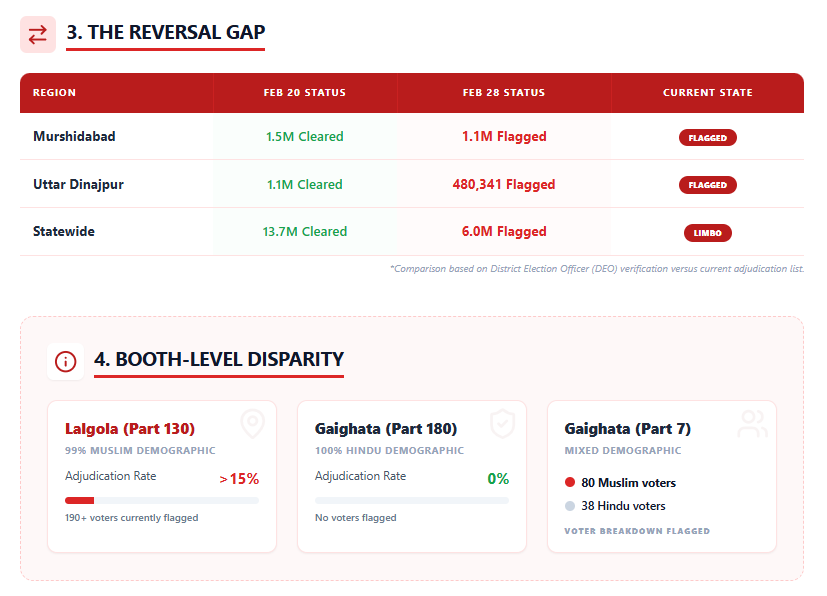Click the LIMBO badge in Statewide row
Image resolution: width=827 pixels, height=596 pixels.
click(x=707, y=233)
